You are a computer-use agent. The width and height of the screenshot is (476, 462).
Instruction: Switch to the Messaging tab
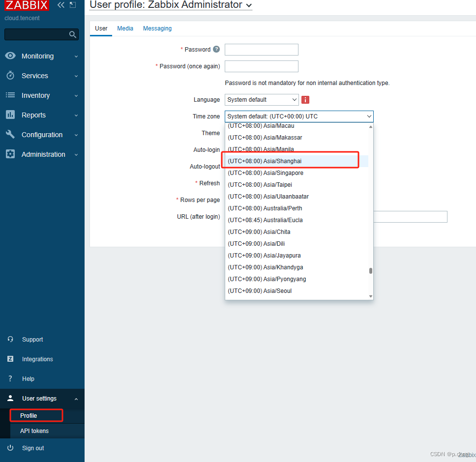(157, 29)
